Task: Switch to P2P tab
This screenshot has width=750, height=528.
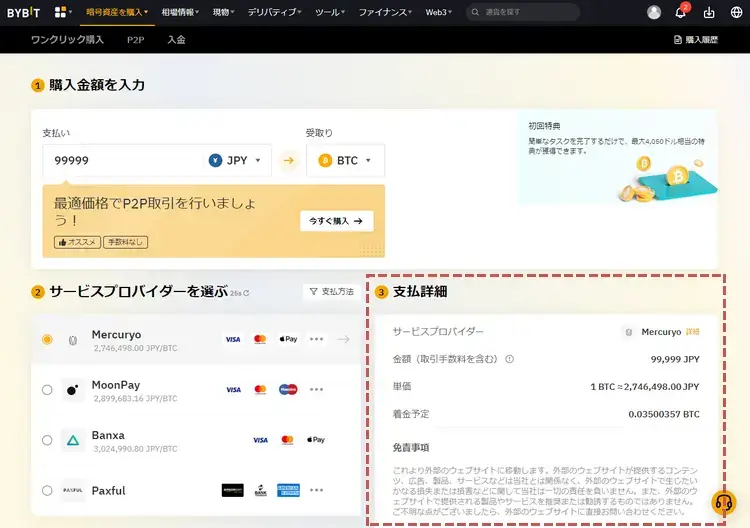Action: click(135, 40)
